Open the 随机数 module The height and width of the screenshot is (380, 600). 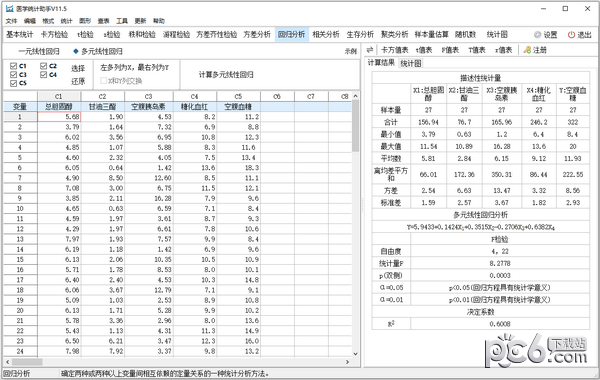pos(465,34)
